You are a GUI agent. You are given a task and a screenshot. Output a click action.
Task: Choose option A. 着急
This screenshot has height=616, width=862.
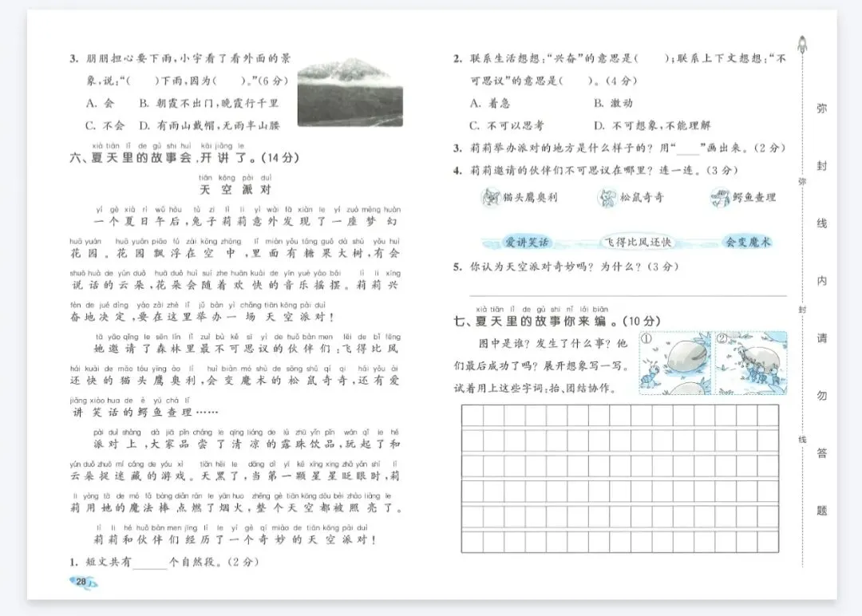pos(490,103)
